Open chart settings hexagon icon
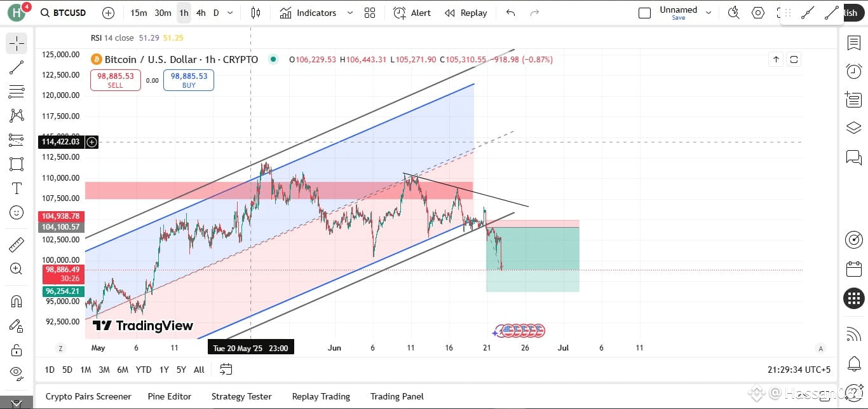 758,13
